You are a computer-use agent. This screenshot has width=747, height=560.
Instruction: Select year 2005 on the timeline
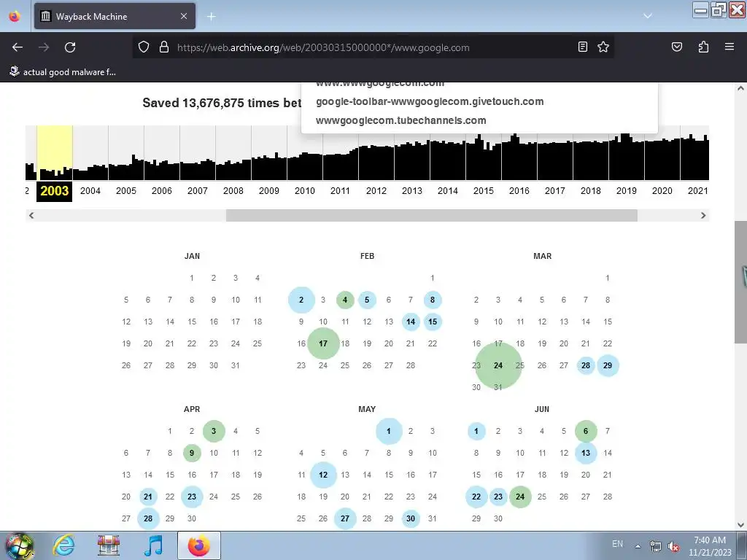pyautogui.click(x=126, y=191)
